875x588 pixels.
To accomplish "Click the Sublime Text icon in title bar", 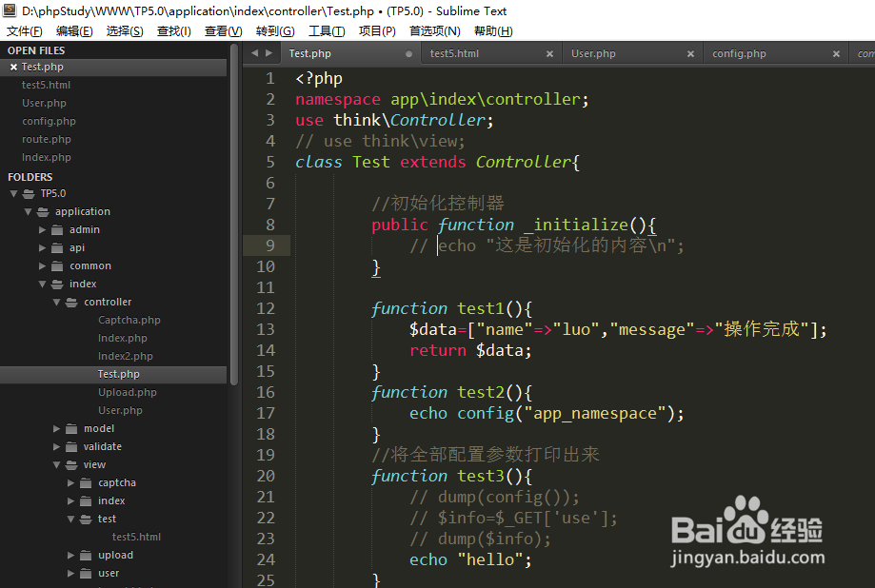I will click(9, 11).
